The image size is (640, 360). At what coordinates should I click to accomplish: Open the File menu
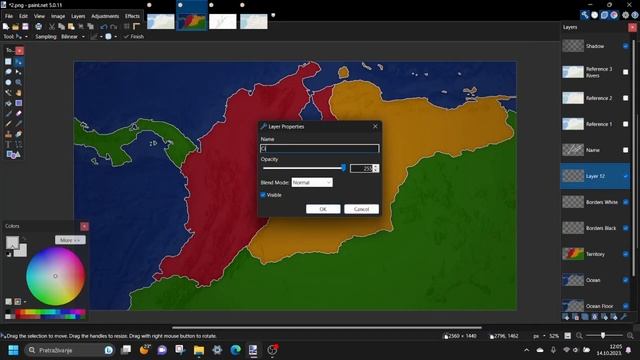tap(9, 16)
